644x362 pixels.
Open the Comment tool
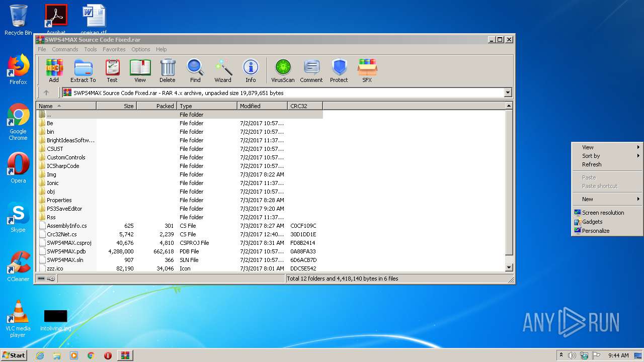click(x=311, y=70)
